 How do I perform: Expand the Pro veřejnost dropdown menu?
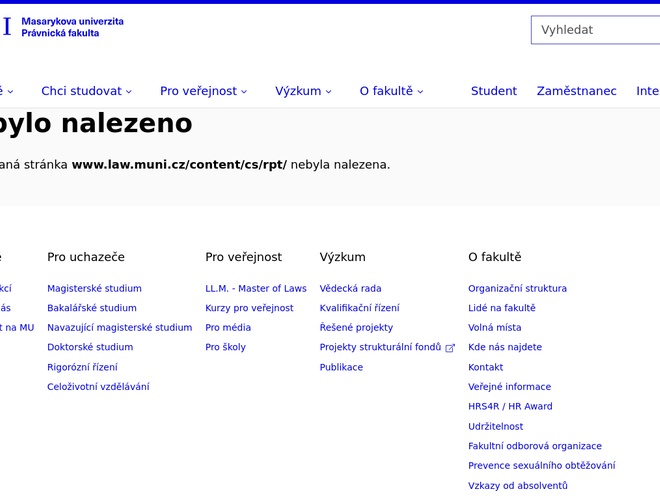point(204,91)
